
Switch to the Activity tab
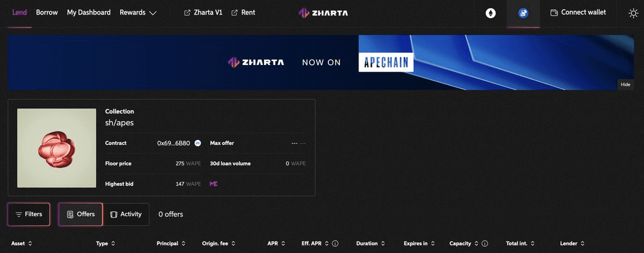[x=126, y=214]
